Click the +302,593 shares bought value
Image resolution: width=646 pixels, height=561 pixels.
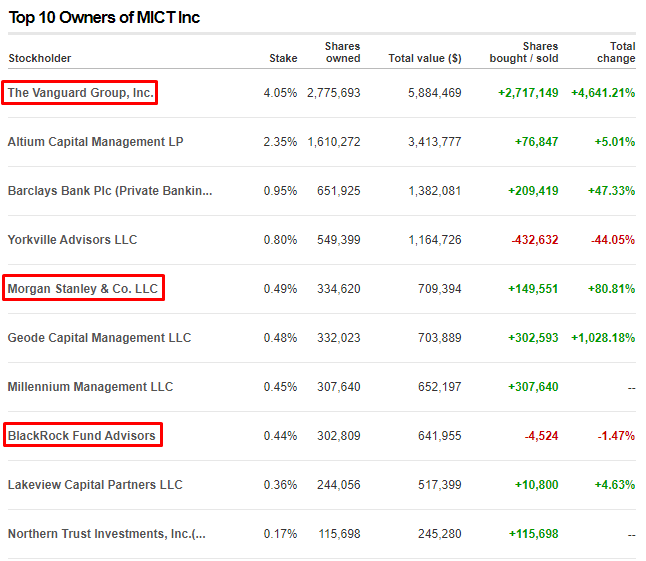coord(534,338)
